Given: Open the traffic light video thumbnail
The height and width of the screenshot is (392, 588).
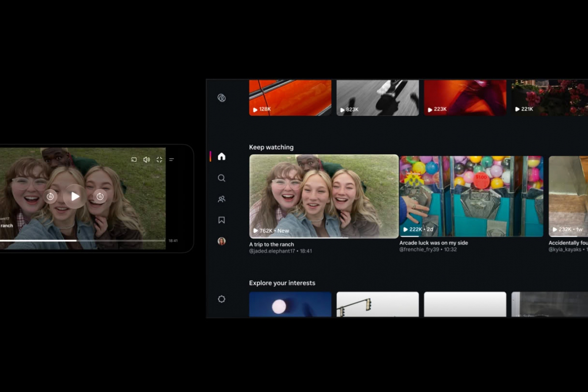Looking at the screenshot, I should tap(378, 305).
